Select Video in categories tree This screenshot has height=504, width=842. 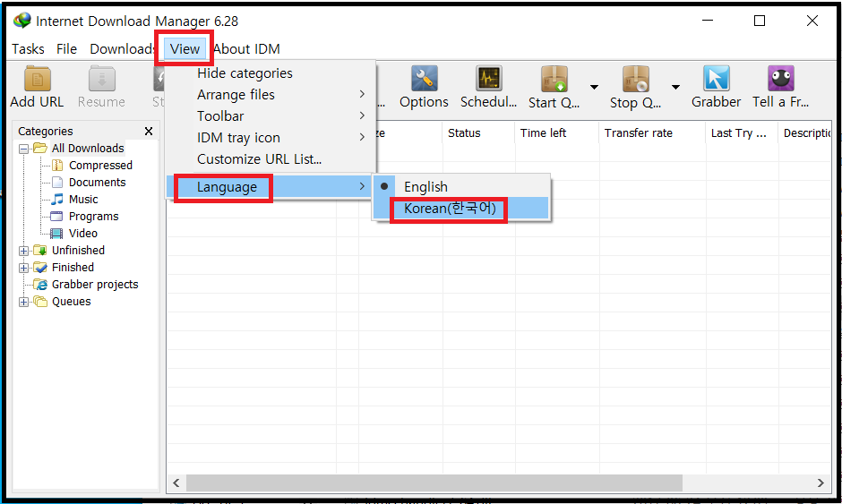pyautogui.click(x=82, y=234)
